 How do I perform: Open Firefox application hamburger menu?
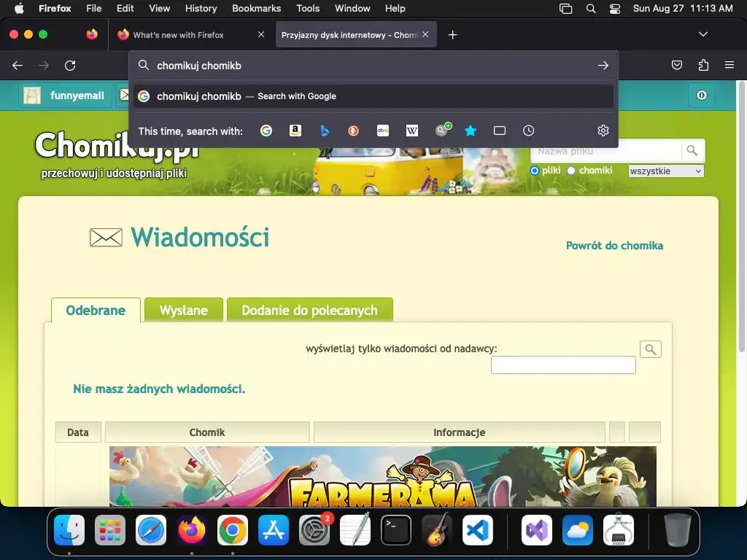point(729,65)
